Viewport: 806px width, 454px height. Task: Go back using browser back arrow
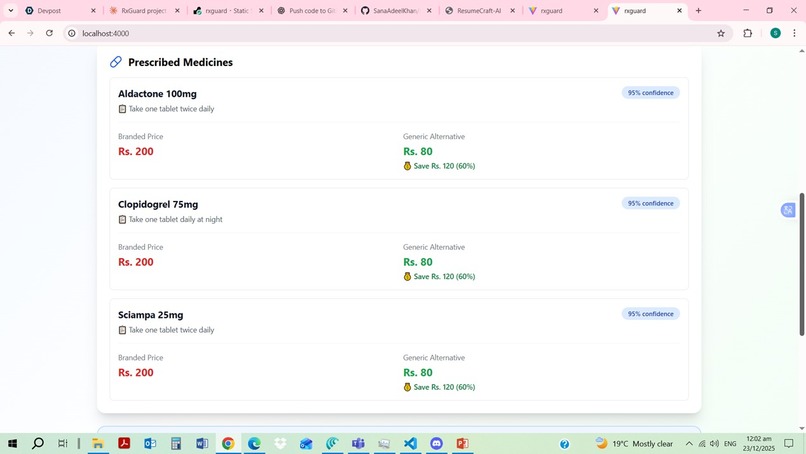point(11,33)
